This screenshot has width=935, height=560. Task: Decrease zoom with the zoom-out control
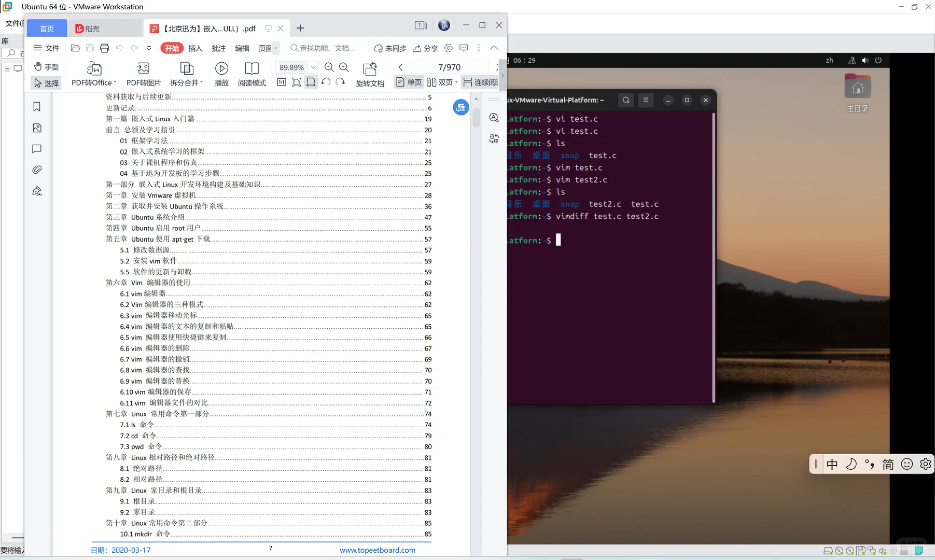pos(329,67)
